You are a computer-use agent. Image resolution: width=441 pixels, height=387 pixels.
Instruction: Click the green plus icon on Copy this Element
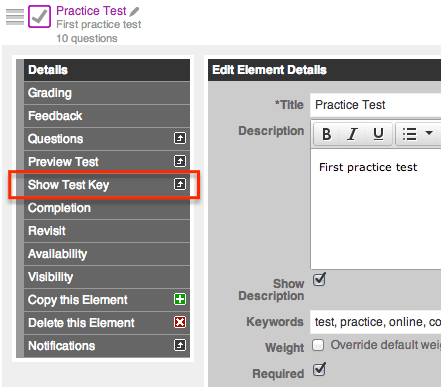[180, 299]
